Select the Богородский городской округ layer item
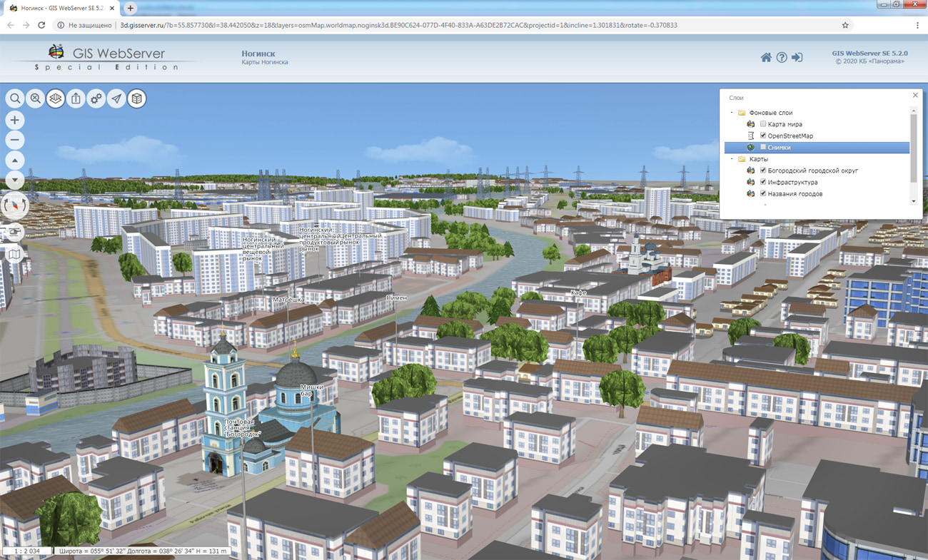Screen dimensions: 928x560 pos(812,170)
